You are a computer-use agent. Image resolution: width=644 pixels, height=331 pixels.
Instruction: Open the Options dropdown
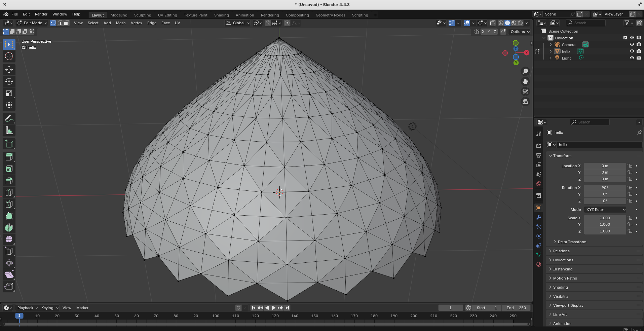(x=520, y=32)
